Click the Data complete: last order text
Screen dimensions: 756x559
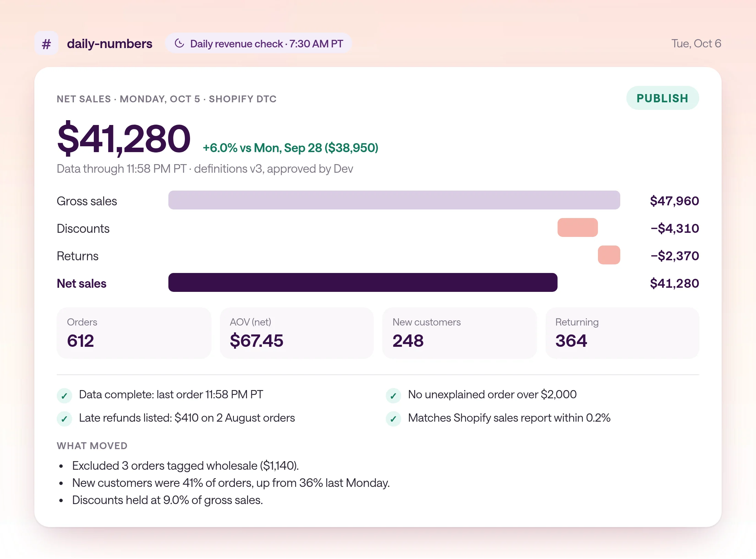[171, 395]
